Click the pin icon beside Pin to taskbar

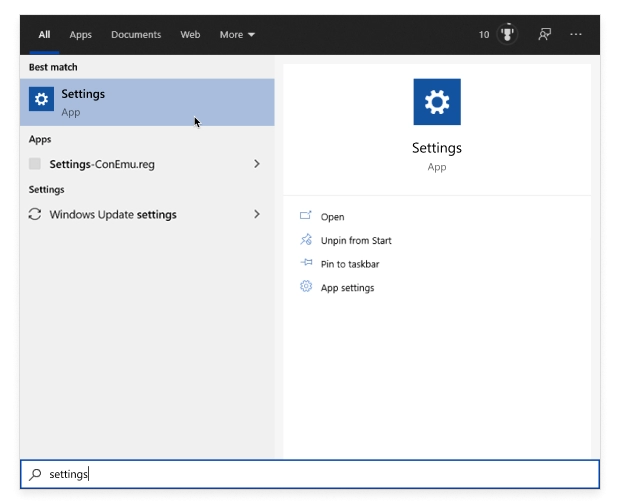tap(306, 264)
